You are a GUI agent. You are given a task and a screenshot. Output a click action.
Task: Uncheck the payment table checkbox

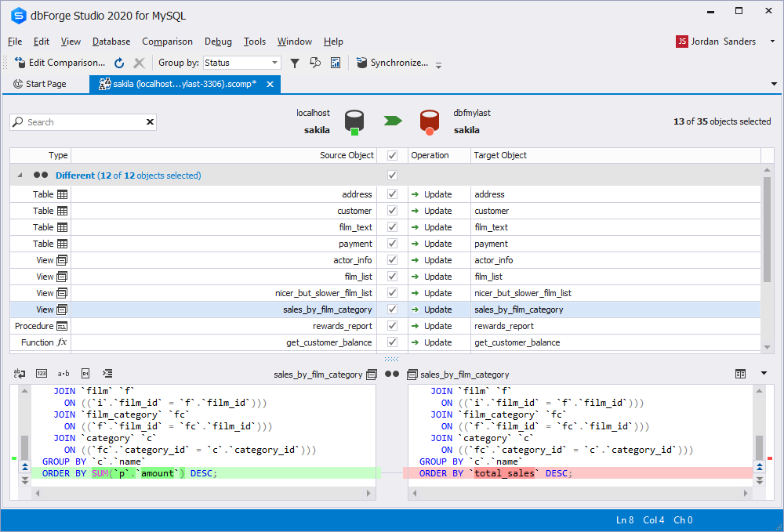tap(393, 244)
